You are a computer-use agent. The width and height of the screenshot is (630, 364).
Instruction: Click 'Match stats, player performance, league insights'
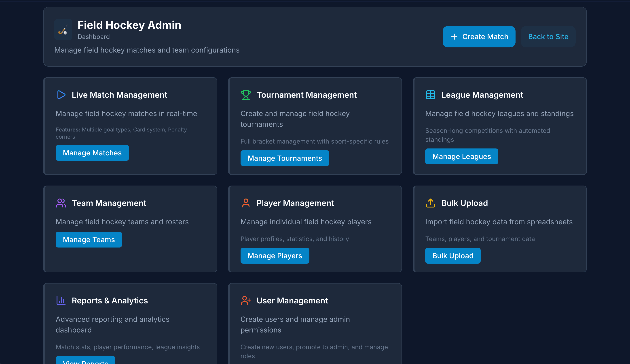pos(128,347)
